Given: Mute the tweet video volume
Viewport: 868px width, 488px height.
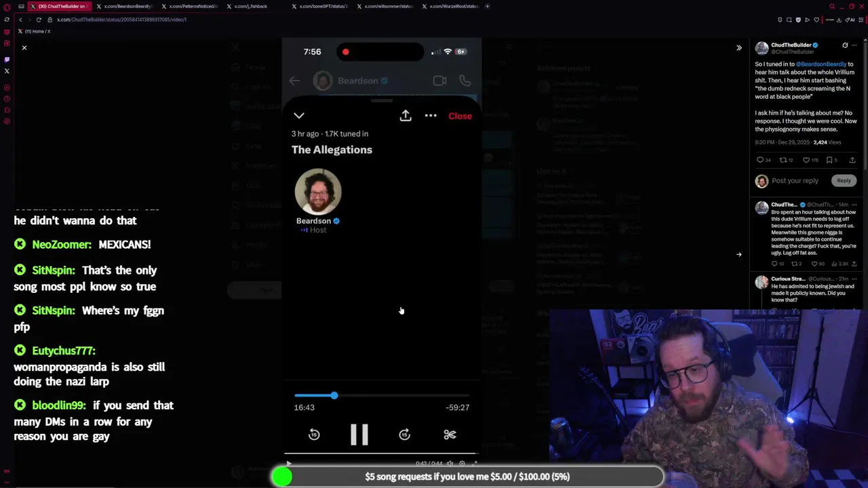Looking at the screenshot, I should pyautogui.click(x=450, y=464).
